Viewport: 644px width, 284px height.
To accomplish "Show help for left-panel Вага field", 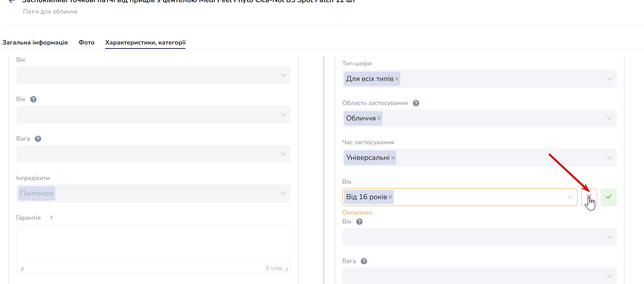I will pyautogui.click(x=38, y=139).
